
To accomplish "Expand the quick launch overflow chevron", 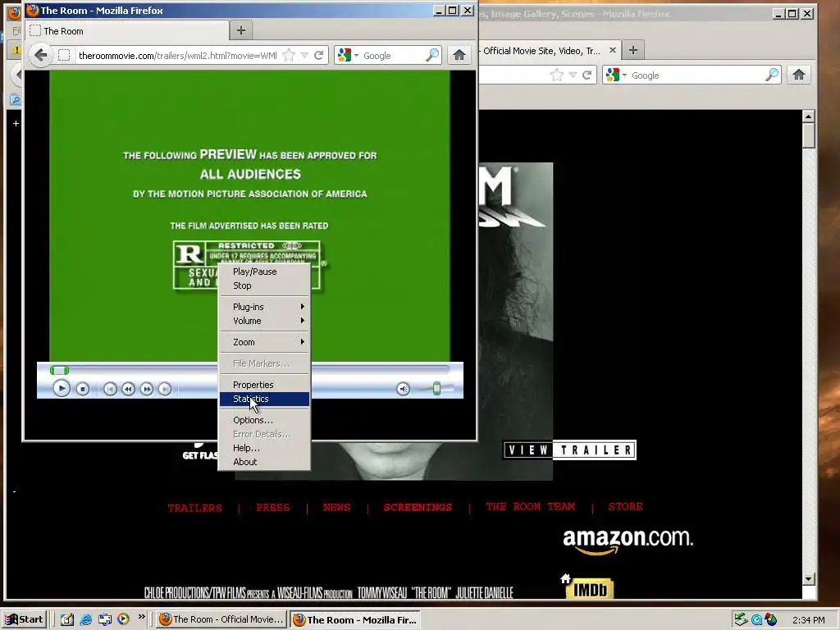I will (x=141, y=617).
